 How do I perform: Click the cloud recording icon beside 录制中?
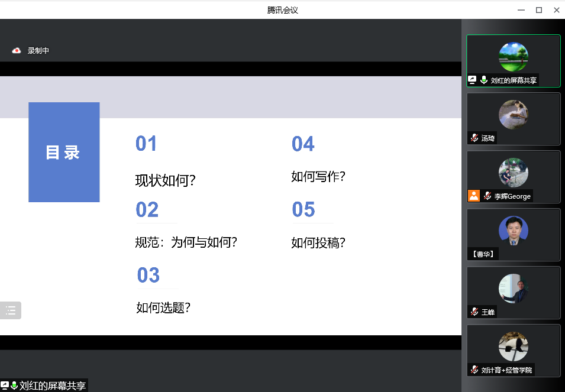(x=17, y=51)
